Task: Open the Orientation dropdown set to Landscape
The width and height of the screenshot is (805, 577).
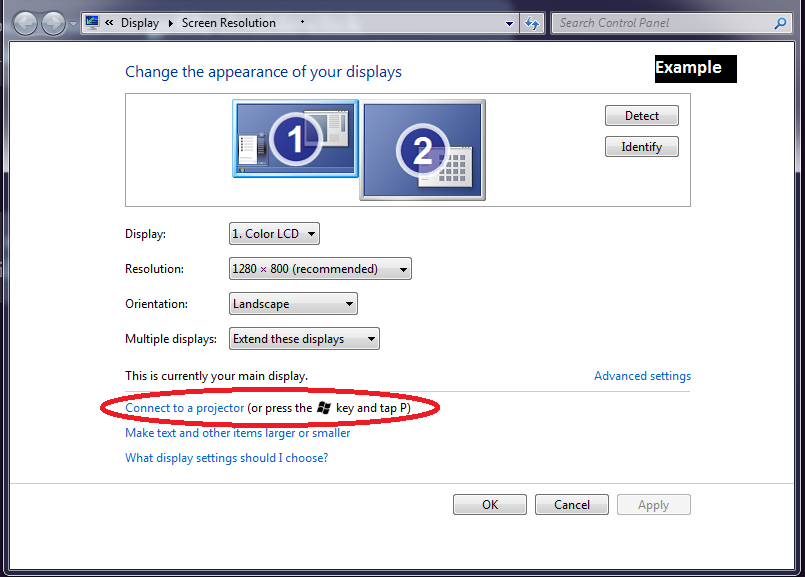Action: (293, 304)
